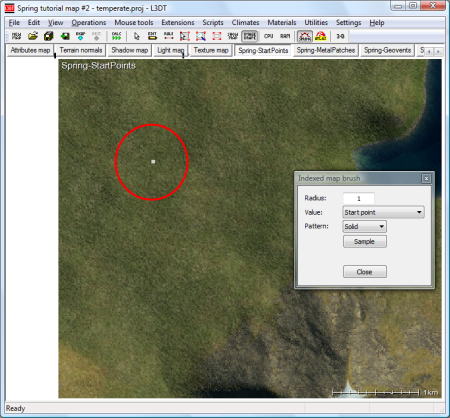
Task: Click the Export map icon with blue arrow
Action: [81, 36]
